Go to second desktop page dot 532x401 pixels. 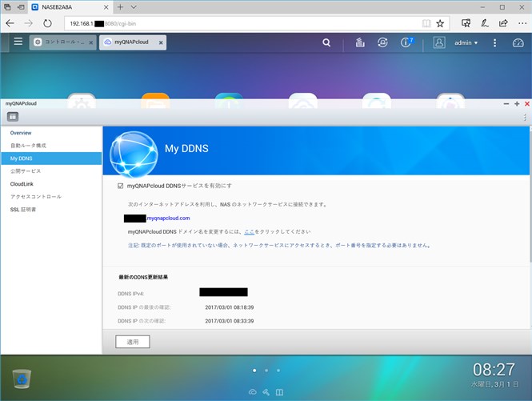[x=266, y=371]
